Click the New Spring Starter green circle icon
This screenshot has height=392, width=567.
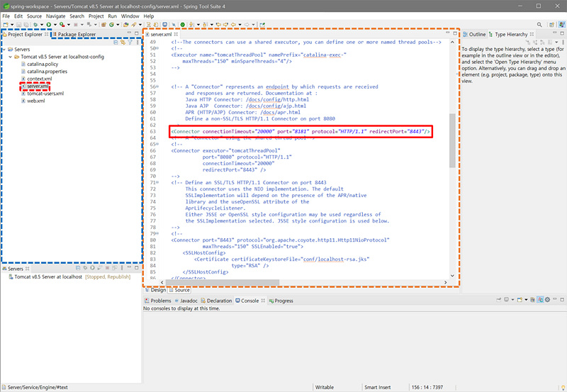tap(111, 25)
